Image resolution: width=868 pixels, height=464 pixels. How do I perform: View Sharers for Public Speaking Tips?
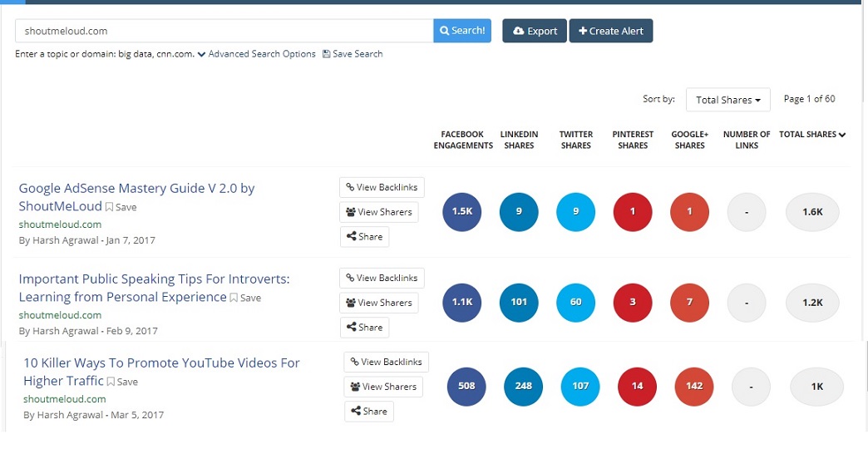click(x=379, y=303)
